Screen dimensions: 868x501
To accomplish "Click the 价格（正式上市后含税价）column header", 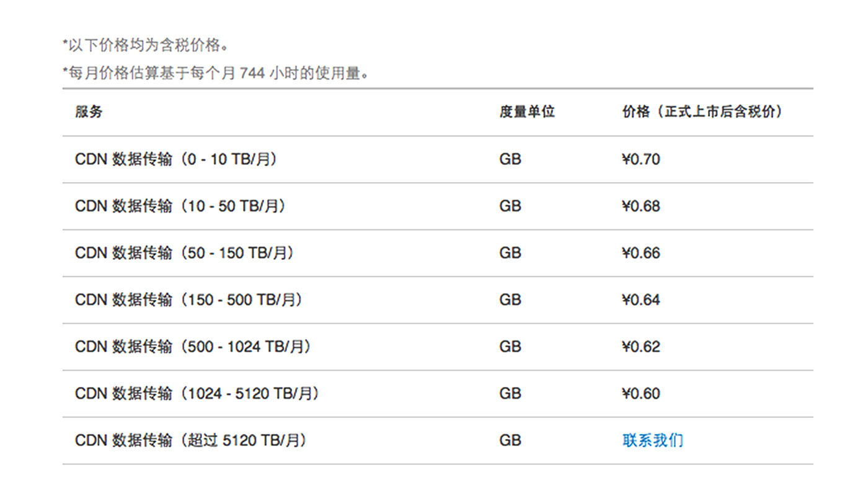I will 702,112.
